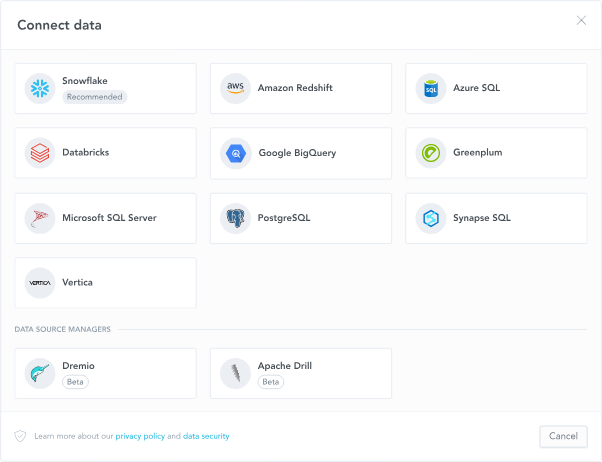This screenshot has width=602, height=462.
Task: Click the PostgreSQL elephant icon
Action: 235,218
